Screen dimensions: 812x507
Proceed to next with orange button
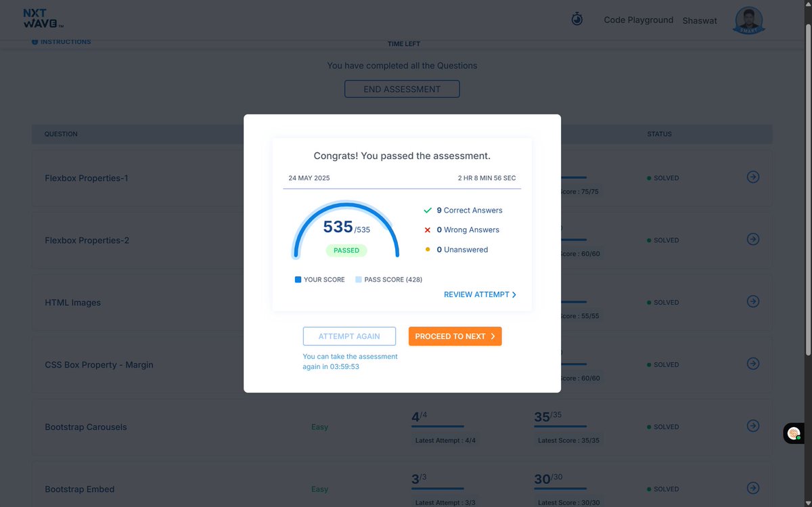point(455,336)
